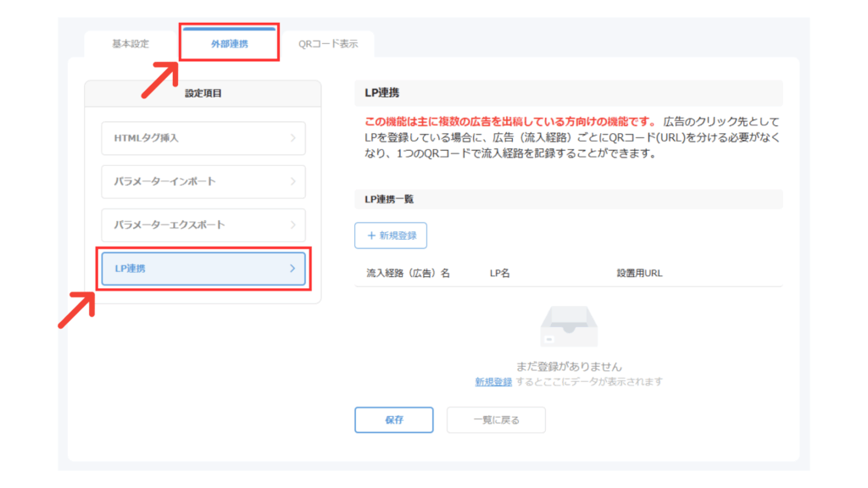The height and width of the screenshot is (488, 868).
Task: Click the LP名 column header
Action: coord(499,274)
